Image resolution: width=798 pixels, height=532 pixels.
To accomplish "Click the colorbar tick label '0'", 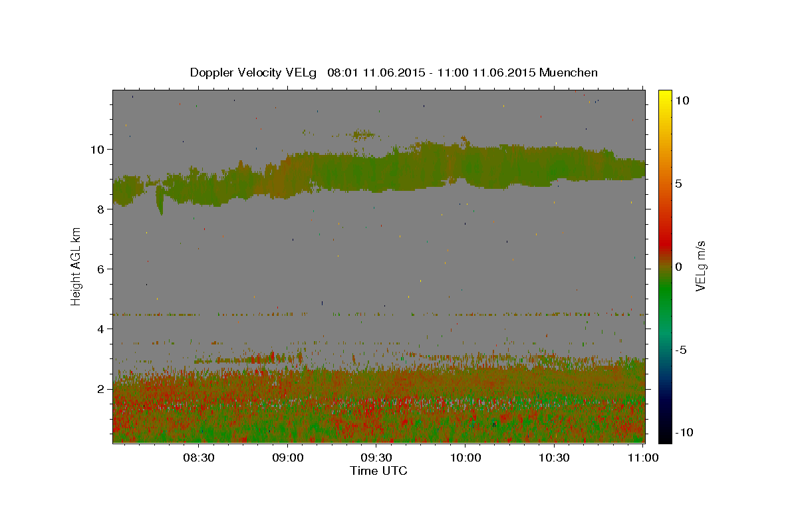I will click(x=678, y=267).
